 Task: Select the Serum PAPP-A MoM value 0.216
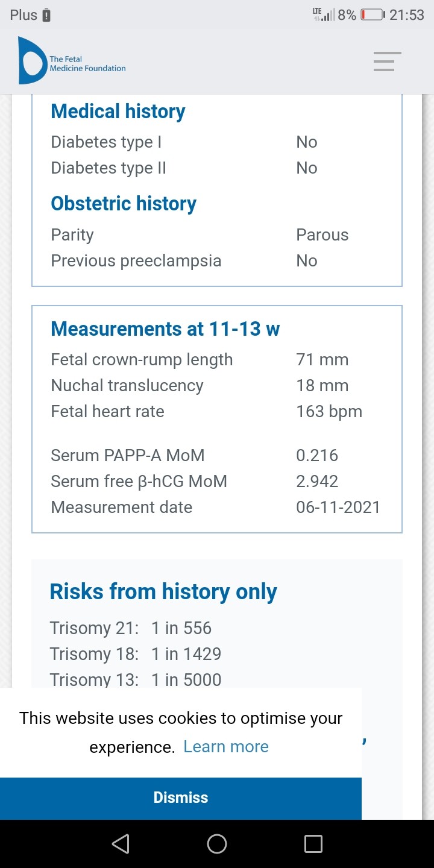[x=317, y=456]
